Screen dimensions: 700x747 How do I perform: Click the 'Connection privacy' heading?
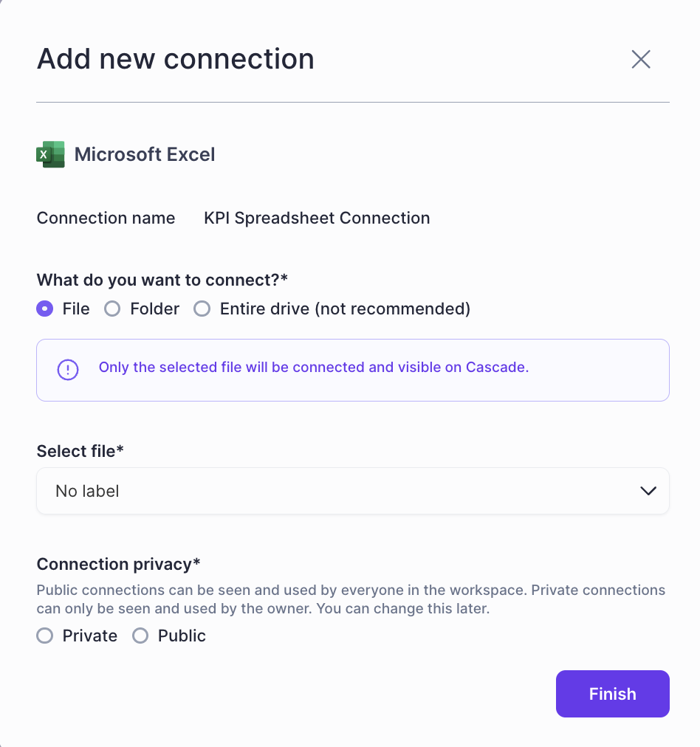pyautogui.click(x=118, y=565)
